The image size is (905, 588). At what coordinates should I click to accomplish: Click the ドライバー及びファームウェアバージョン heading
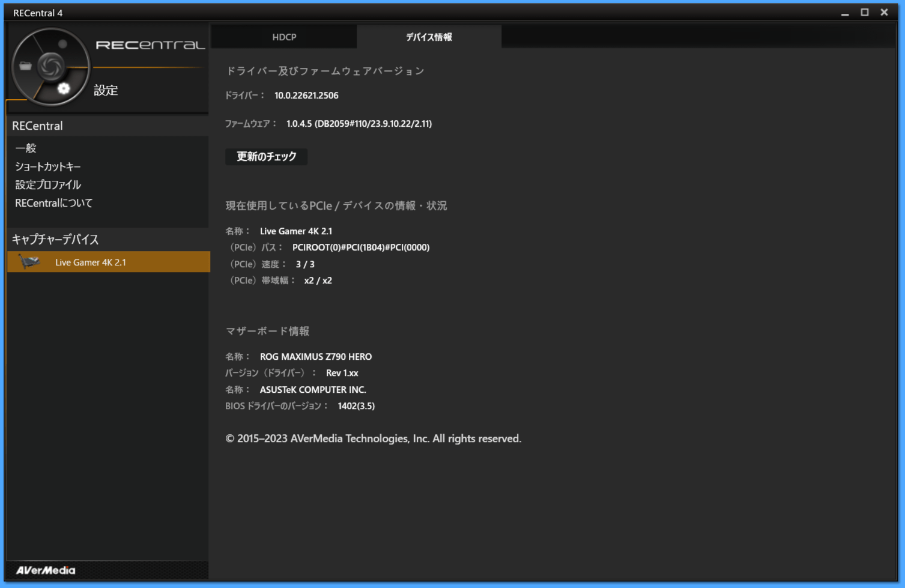coord(325,71)
